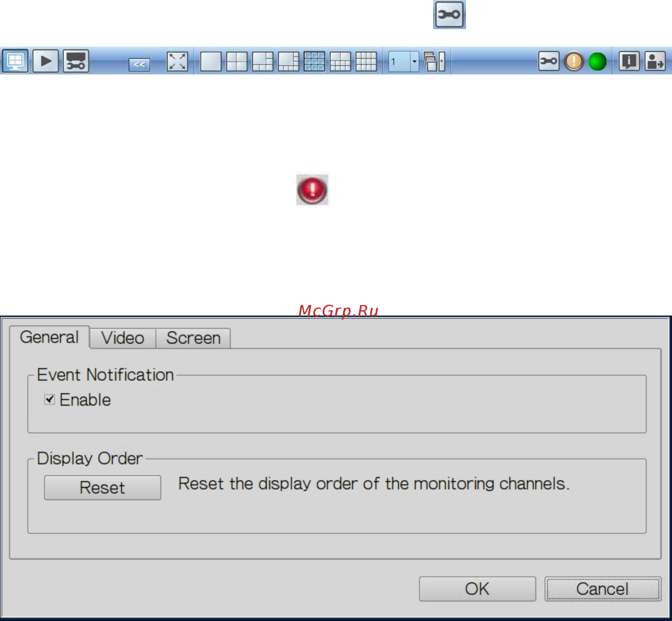Image resolution: width=672 pixels, height=621 pixels.
Task: Select single-channel layout
Action: [x=211, y=61]
